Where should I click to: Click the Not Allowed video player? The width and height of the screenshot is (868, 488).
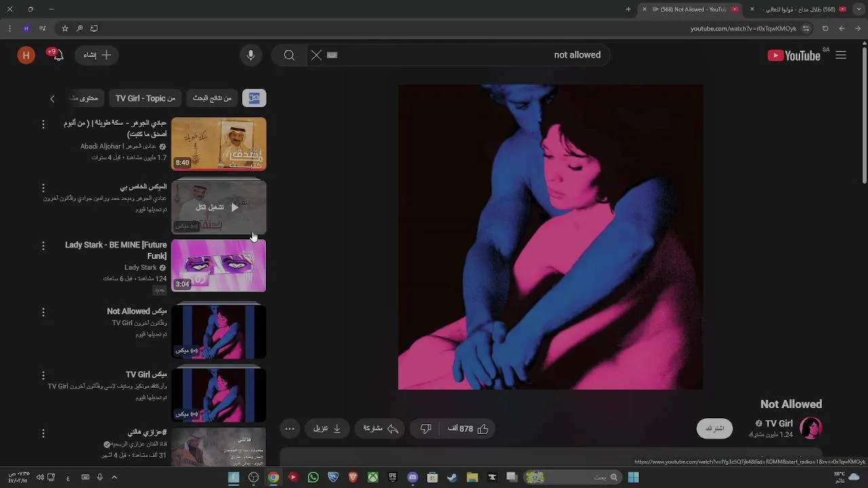pos(551,237)
